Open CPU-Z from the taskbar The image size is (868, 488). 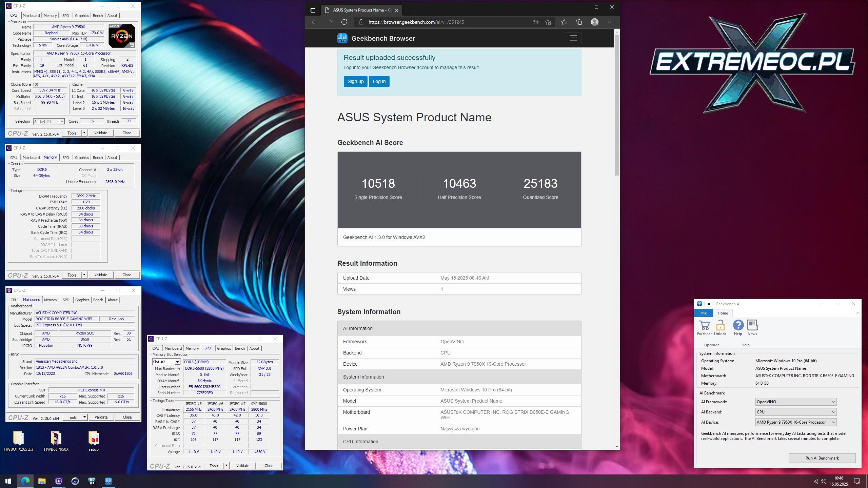[x=58, y=481]
